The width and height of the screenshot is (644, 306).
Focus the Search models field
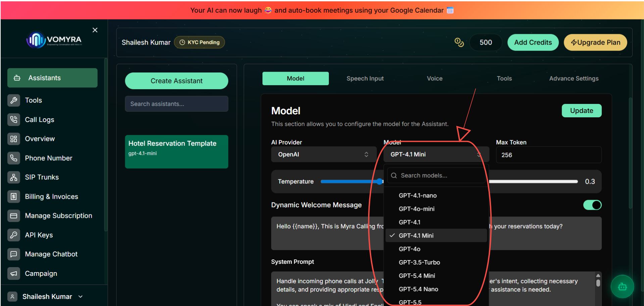click(x=436, y=176)
